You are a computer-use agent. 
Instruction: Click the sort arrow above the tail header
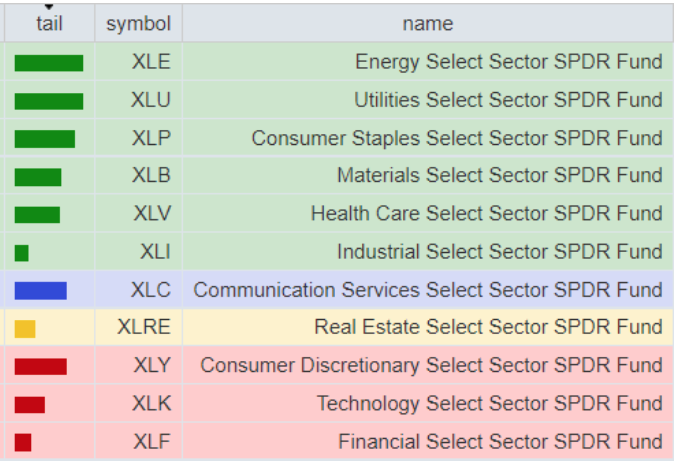pyautogui.click(x=49, y=6)
